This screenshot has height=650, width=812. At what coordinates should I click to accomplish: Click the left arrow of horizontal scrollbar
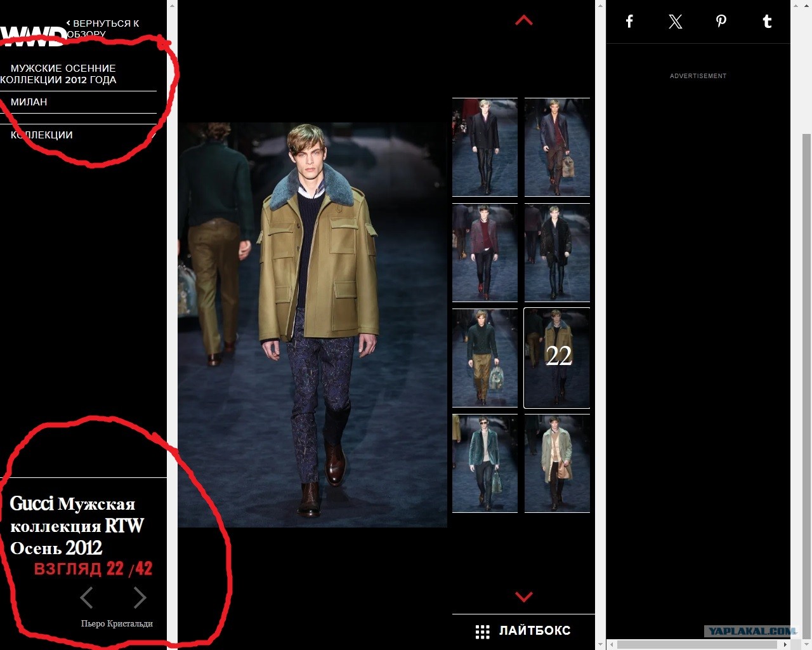611,645
